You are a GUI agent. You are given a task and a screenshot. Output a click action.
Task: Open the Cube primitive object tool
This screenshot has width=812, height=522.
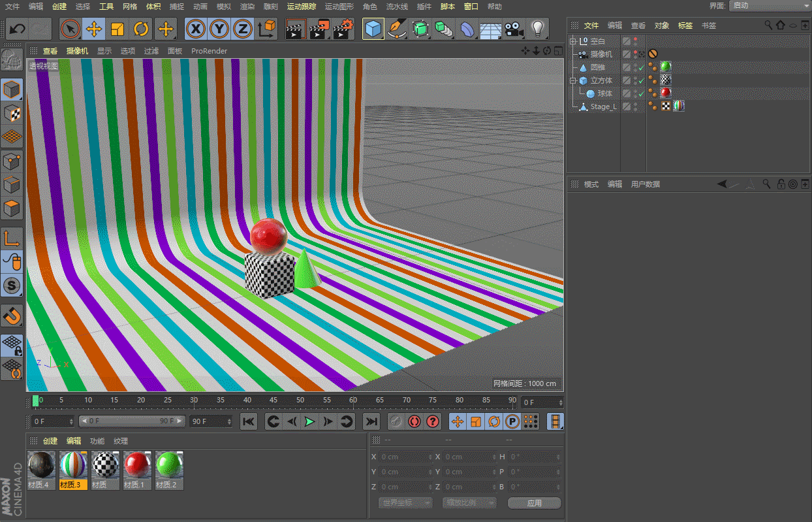(x=373, y=29)
